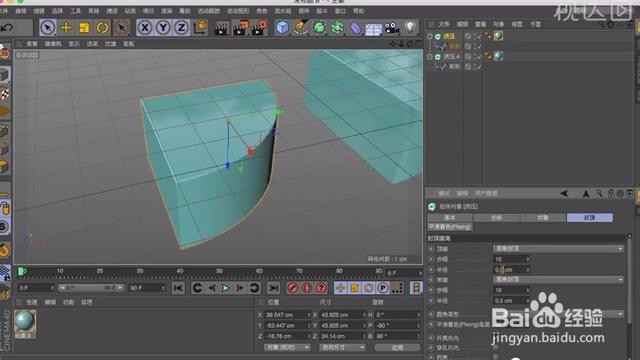Open the 顶端 cap type dropdown
Screen dimensions: 640x360
click(558, 249)
